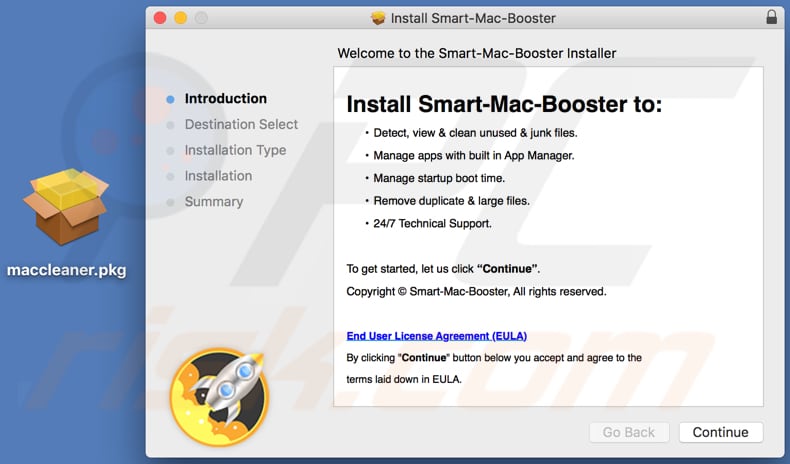This screenshot has height=464, width=790.
Task: Click the Installation step in sidebar
Action: point(218,176)
